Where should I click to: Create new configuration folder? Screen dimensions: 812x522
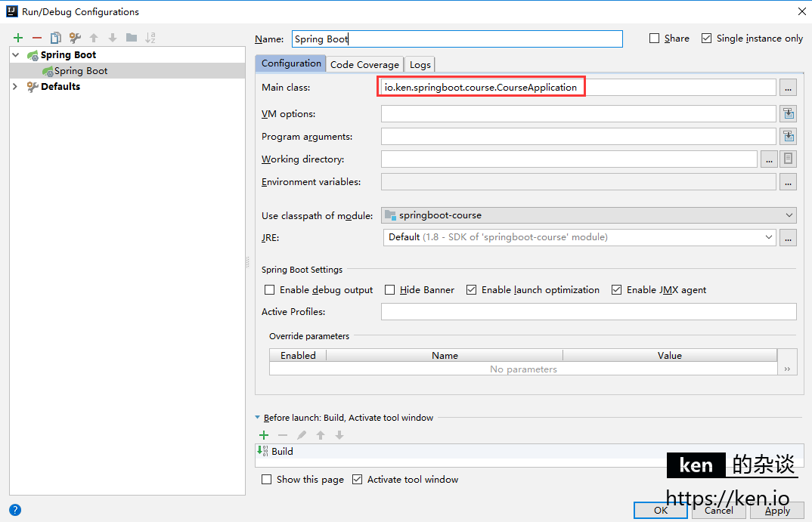(132, 38)
